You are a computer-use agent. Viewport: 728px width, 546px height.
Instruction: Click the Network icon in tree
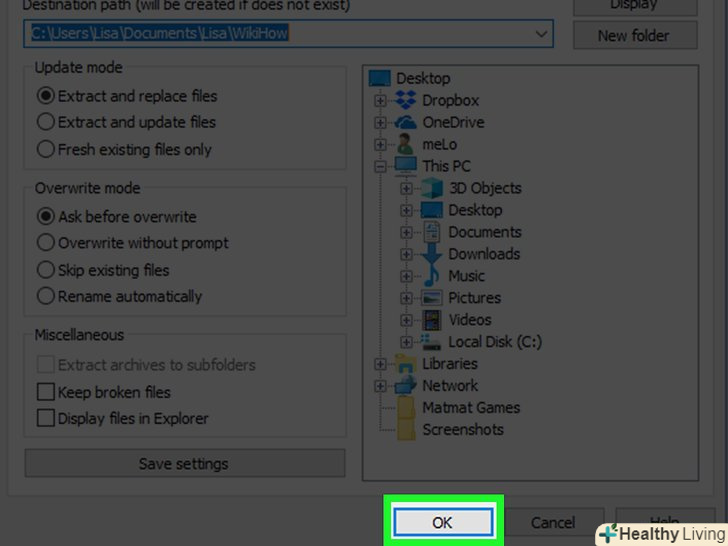tap(405, 385)
